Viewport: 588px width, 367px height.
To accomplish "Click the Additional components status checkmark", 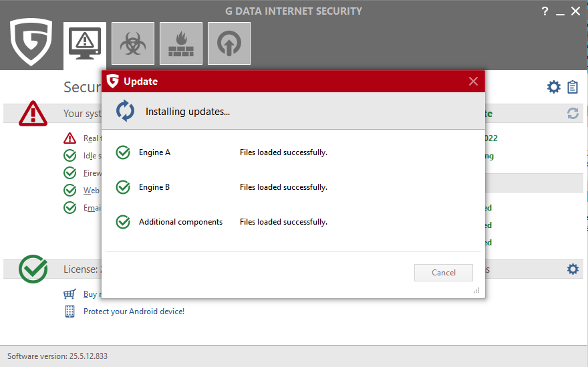I will [x=123, y=222].
